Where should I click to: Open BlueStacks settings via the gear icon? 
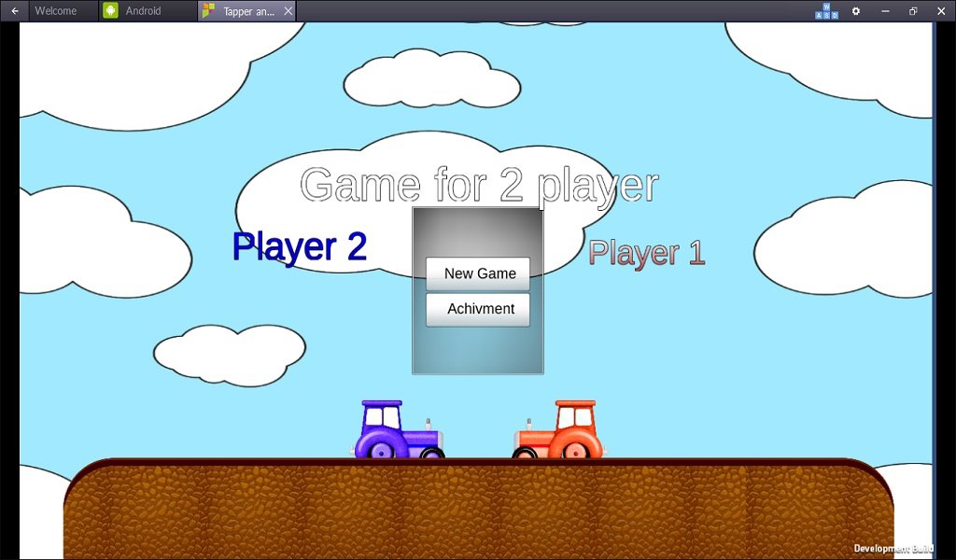[x=855, y=10]
